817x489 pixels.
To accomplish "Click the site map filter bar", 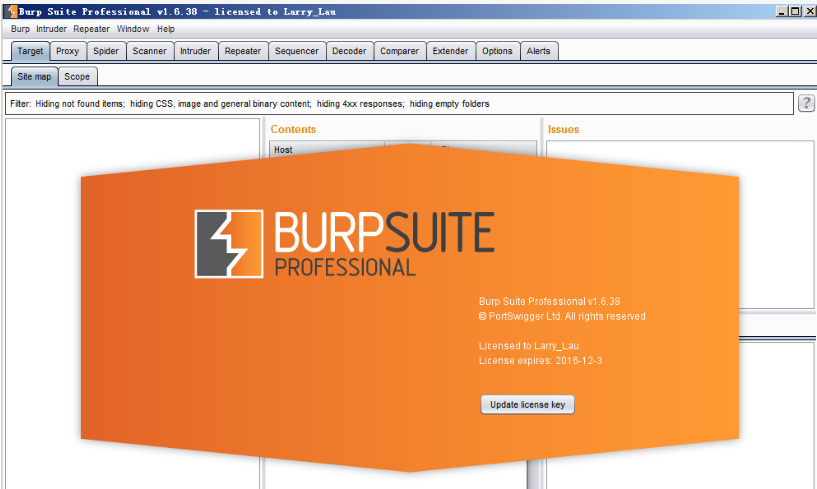I will point(399,104).
